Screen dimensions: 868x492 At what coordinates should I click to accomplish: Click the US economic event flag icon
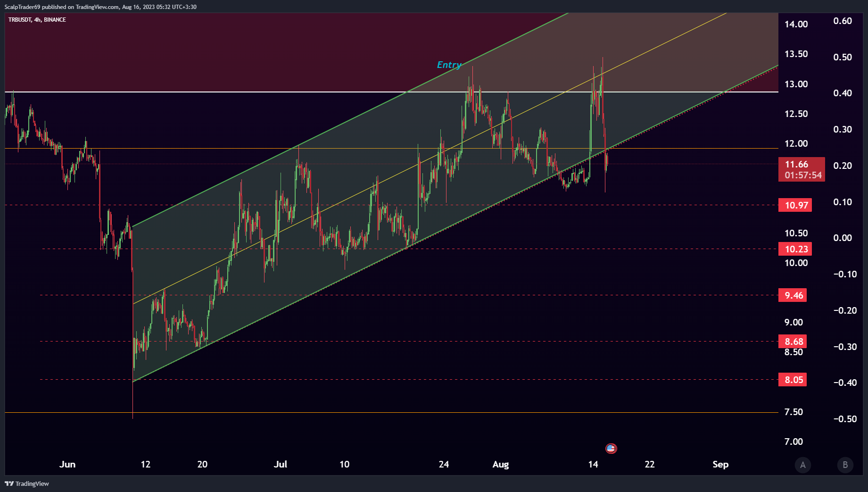pos(611,448)
